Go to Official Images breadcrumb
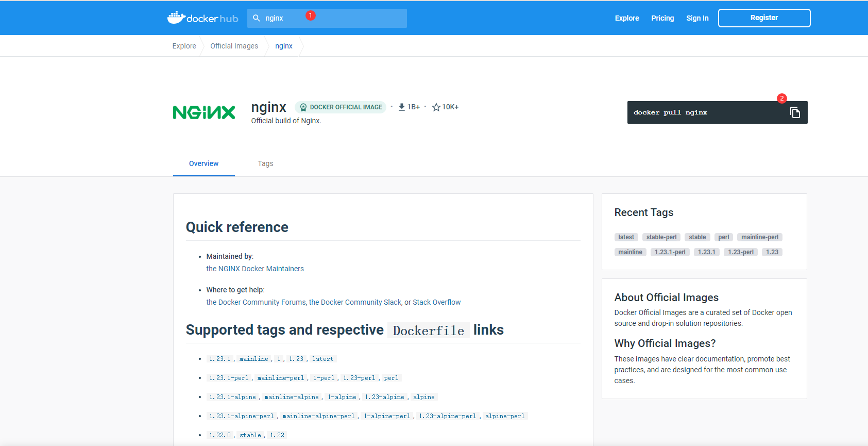 pyautogui.click(x=234, y=46)
